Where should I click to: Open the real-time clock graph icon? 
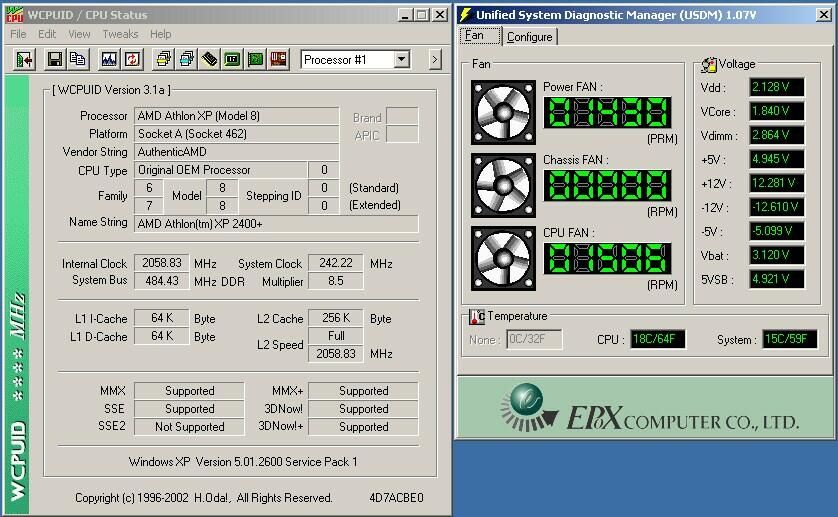[x=109, y=59]
